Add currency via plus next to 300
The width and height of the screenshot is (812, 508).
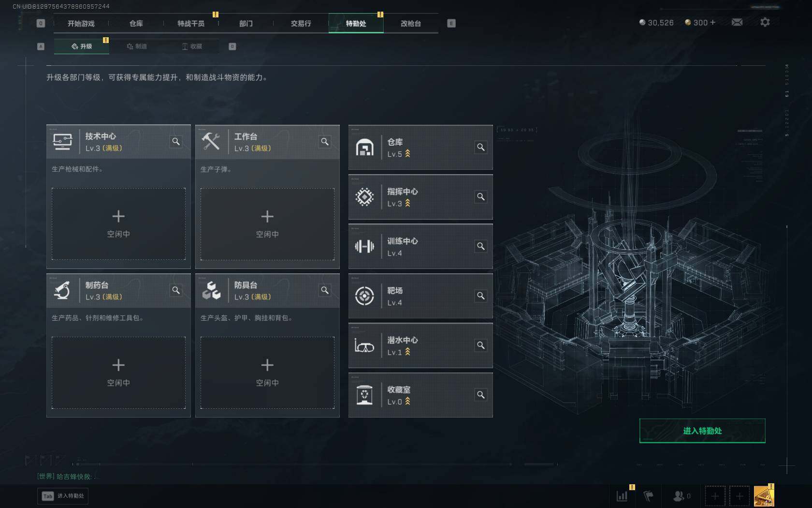coord(712,22)
